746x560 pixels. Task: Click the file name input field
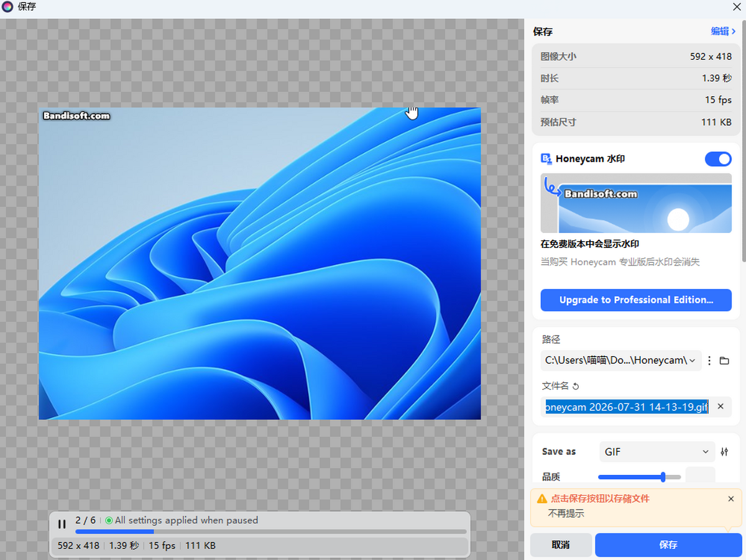tap(625, 406)
